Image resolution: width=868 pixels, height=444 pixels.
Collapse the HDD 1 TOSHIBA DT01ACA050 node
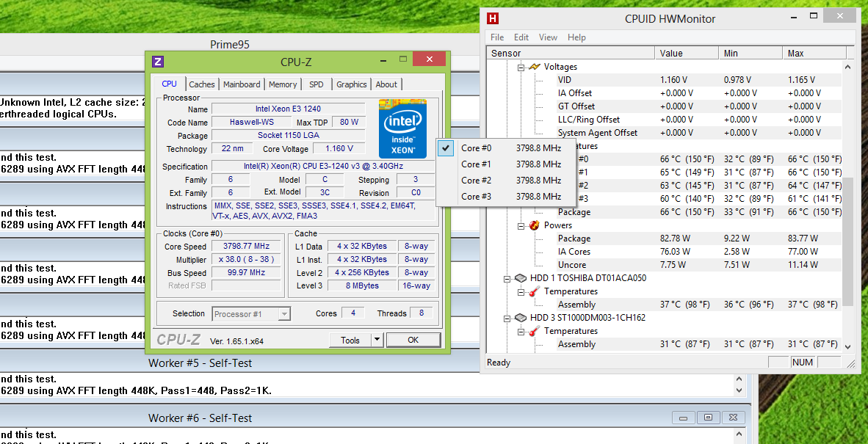point(507,279)
